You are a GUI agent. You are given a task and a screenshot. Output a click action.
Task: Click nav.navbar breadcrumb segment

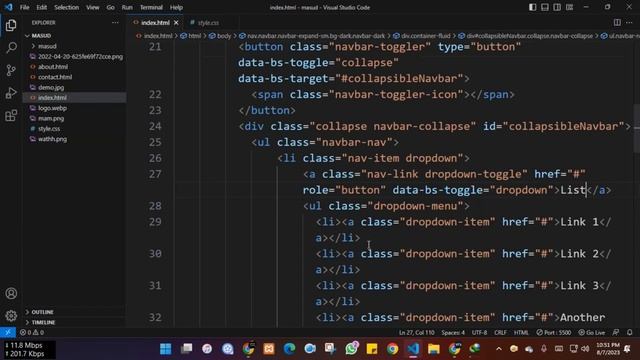click(x=316, y=36)
